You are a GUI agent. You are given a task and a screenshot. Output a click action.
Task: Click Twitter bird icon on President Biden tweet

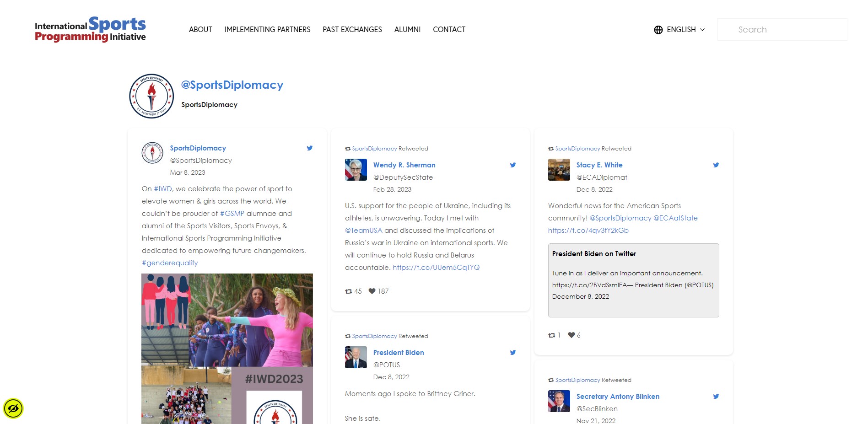(513, 353)
